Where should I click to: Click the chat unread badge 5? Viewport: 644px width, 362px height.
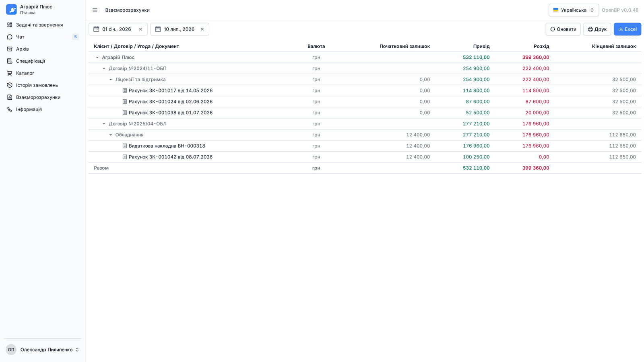(75, 37)
